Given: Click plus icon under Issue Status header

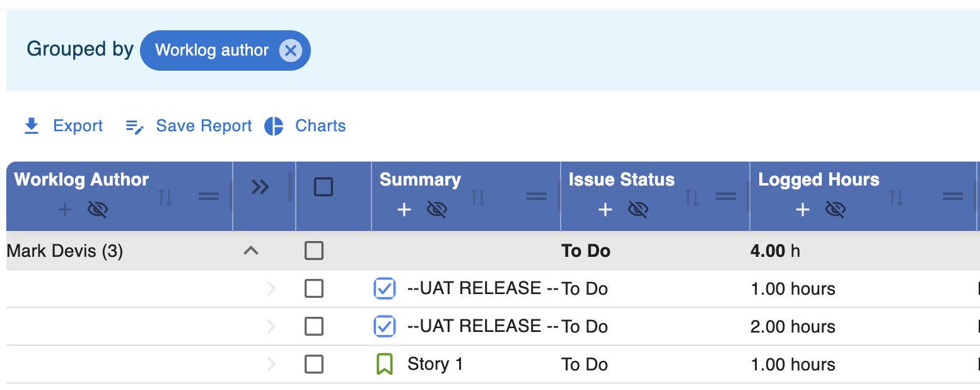Looking at the screenshot, I should pyautogui.click(x=605, y=210).
